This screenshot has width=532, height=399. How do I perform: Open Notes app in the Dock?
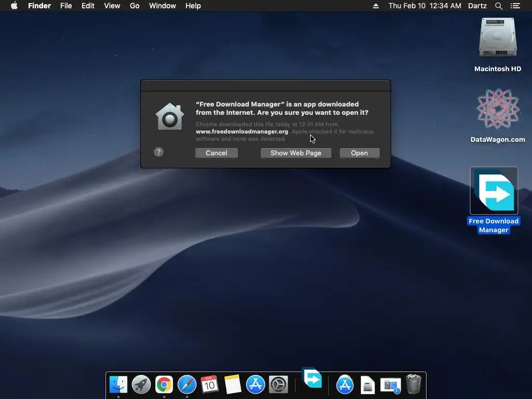click(232, 384)
